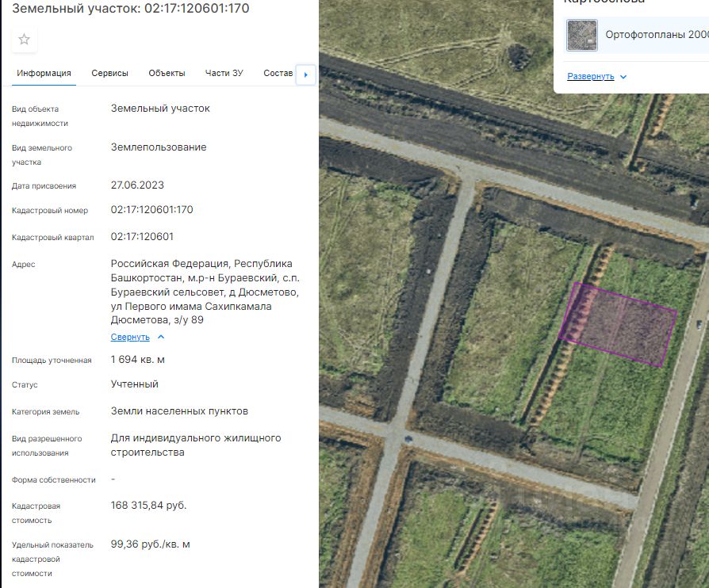This screenshot has height=588, width=709.
Task: Click the Статус label
Action: click(25, 385)
